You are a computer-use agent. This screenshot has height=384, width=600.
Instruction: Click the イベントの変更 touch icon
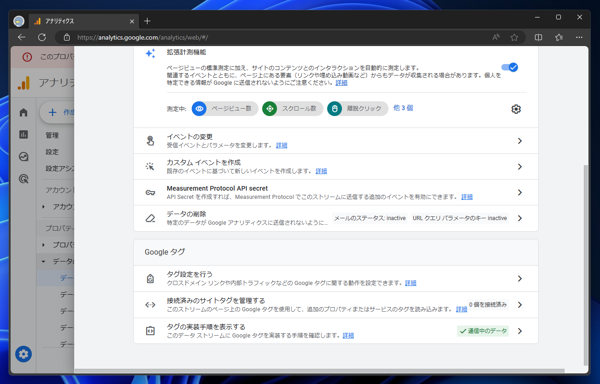click(150, 141)
